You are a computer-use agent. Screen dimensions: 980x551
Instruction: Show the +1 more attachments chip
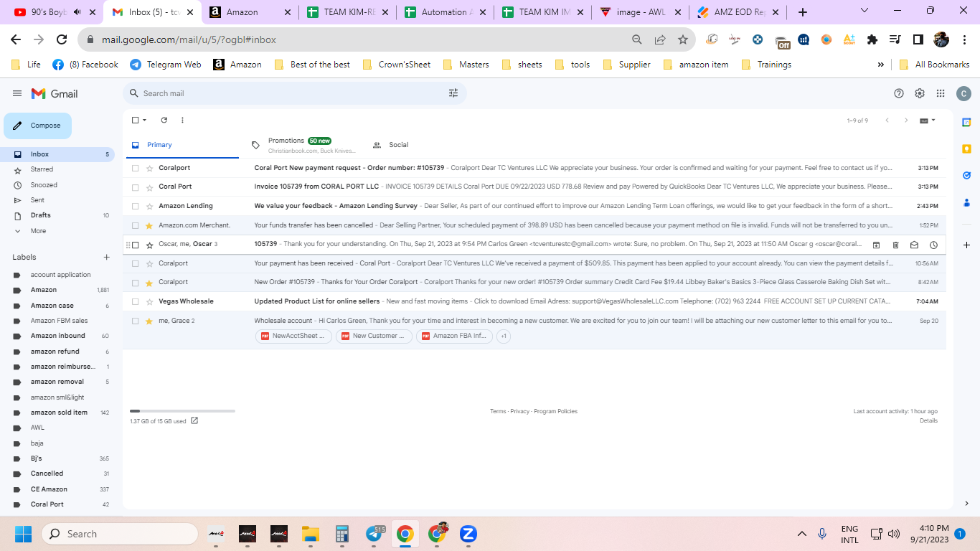(x=504, y=336)
